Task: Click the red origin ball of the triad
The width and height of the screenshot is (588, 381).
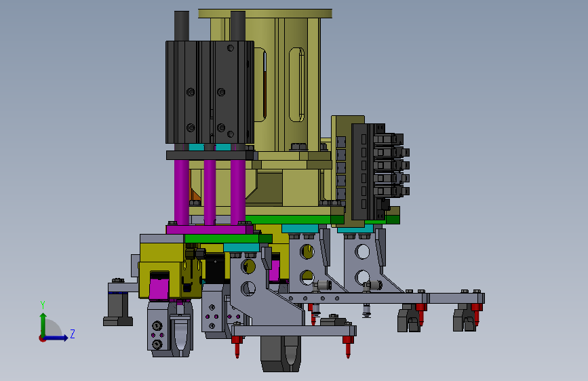Action: coord(42,338)
